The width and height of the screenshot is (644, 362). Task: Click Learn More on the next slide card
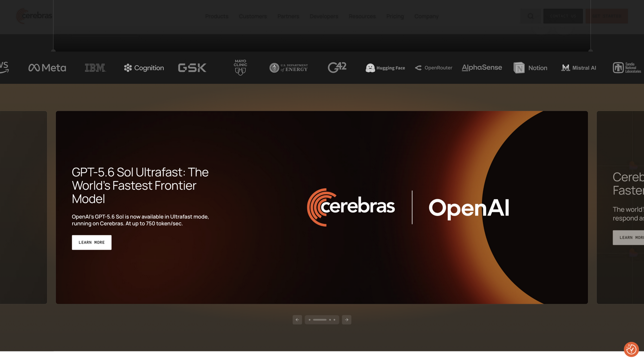(x=628, y=238)
